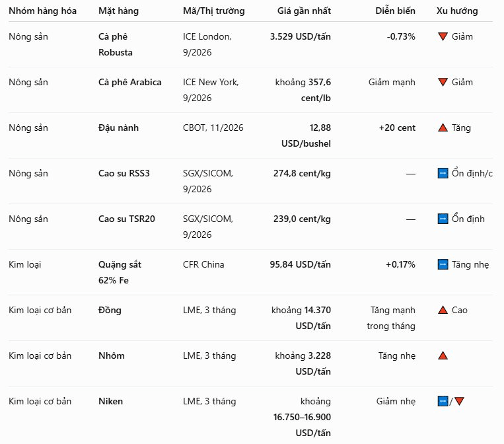Select the 3.529 USD/tấn price cell
The height and width of the screenshot is (444, 504).
coord(300,36)
